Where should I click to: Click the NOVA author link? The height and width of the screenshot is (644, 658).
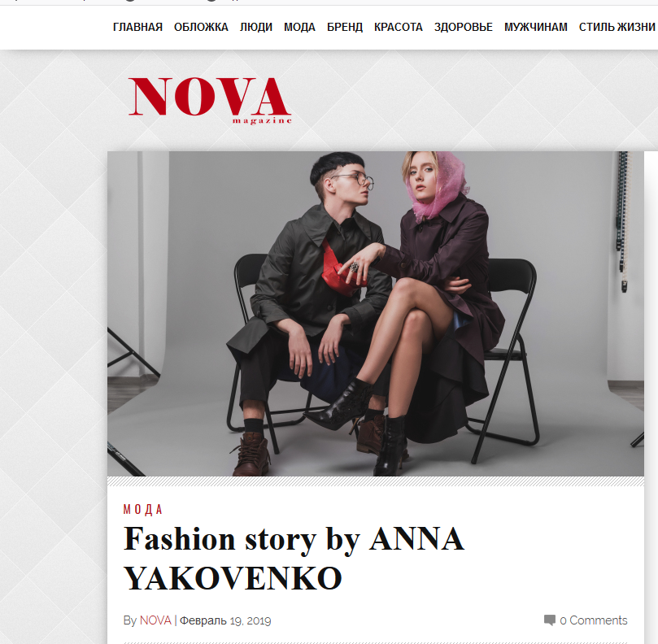155,620
